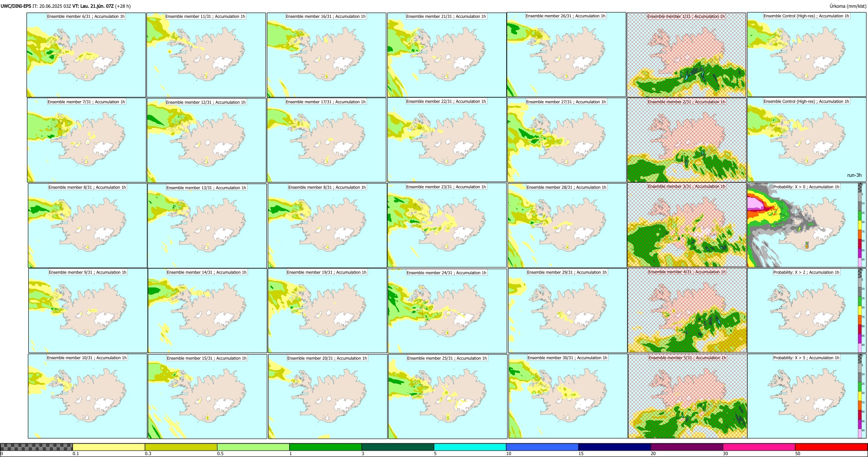
Task: Open the Ensemble member 14/31 panel
Action: (207, 311)
